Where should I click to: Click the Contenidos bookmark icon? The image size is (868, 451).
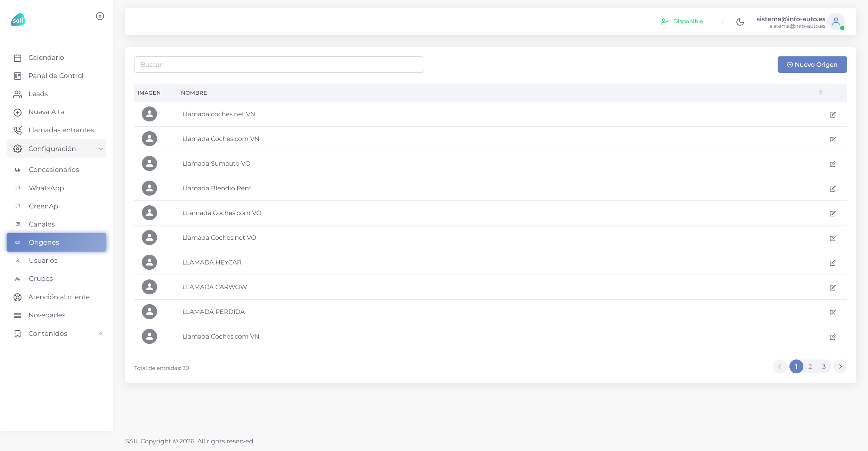tap(18, 334)
